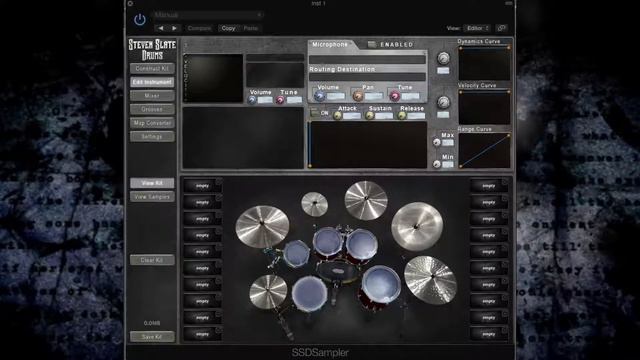Click the velocity layer display box

213,78
